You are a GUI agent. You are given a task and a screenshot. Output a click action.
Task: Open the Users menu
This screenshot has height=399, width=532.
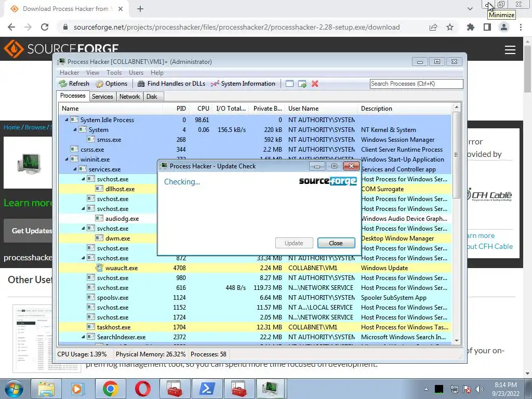136,73
